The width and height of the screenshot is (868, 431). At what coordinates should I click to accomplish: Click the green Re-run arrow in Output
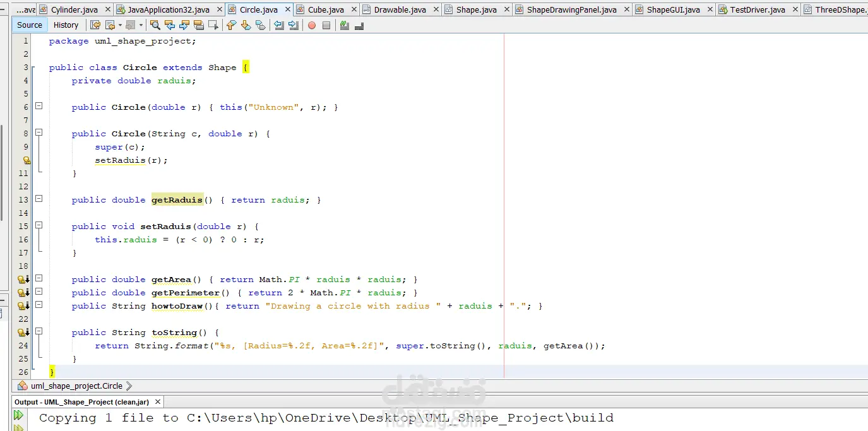click(18, 415)
